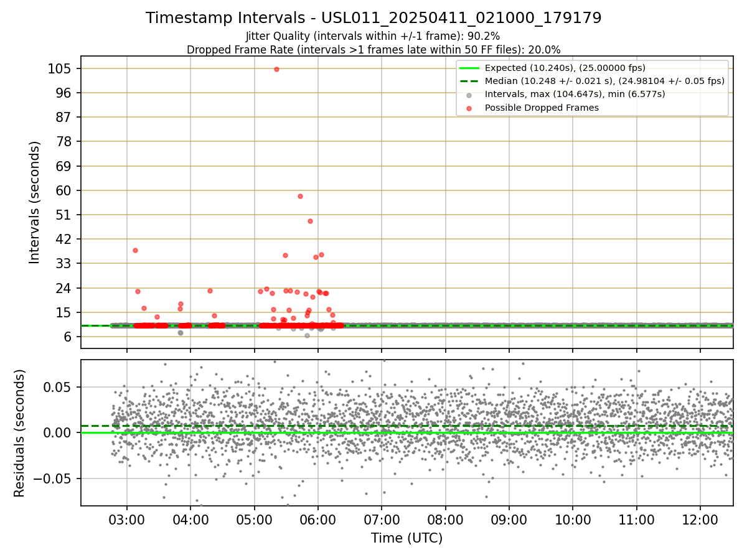
Task: Click the x-axis tick label '10:00'
Action: [573, 520]
